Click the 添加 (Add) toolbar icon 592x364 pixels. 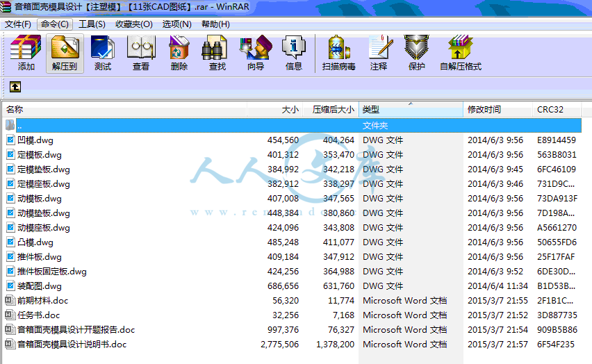(x=26, y=47)
